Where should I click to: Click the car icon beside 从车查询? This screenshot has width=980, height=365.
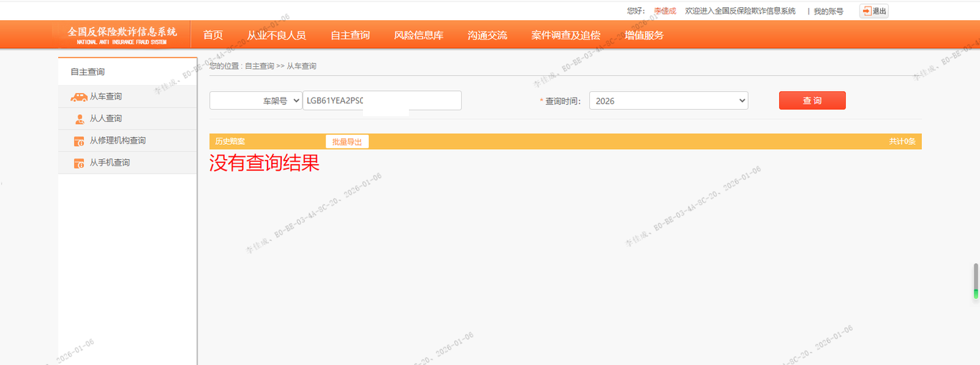tap(79, 97)
